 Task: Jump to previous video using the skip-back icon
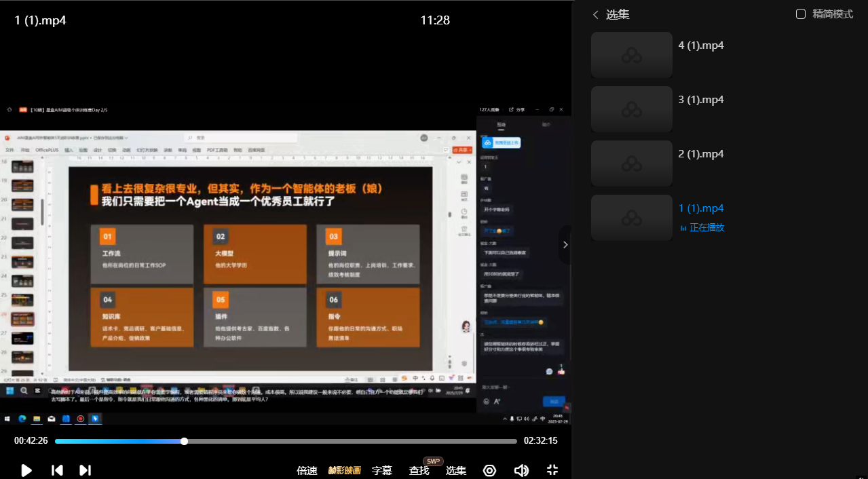point(57,470)
